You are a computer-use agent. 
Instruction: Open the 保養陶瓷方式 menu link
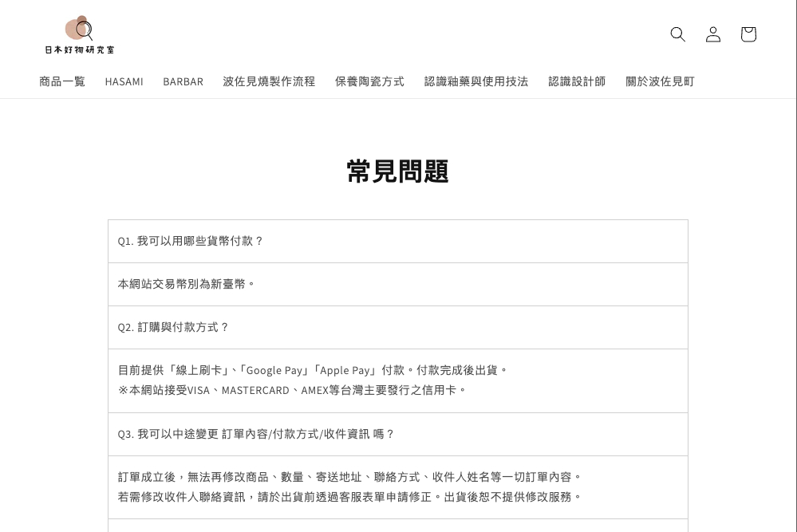[369, 81]
